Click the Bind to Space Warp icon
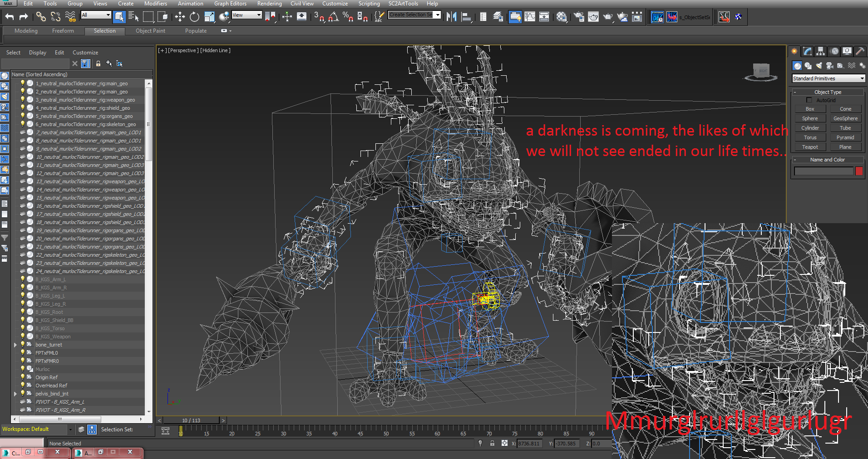868x459 pixels. pyautogui.click(x=70, y=17)
